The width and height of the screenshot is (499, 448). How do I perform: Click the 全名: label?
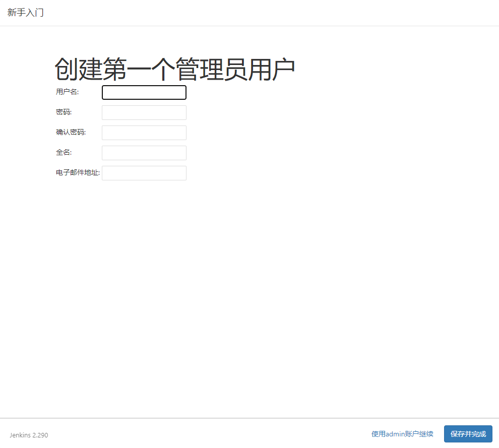coord(64,152)
